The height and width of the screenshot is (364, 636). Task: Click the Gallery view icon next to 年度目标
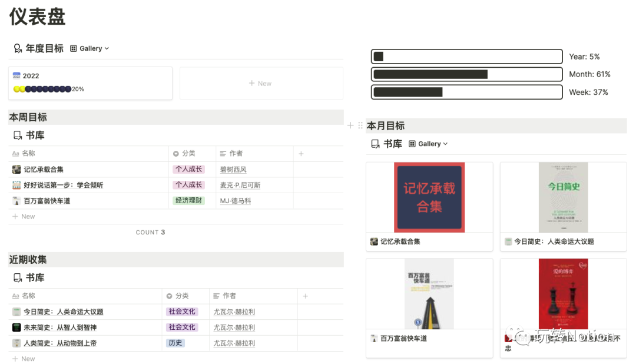[73, 48]
